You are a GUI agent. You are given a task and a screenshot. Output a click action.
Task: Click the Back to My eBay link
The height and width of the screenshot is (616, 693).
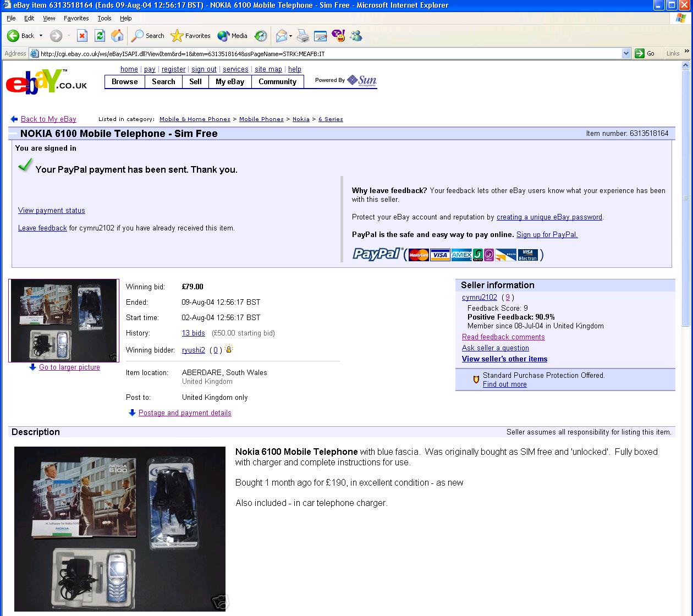point(48,119)
